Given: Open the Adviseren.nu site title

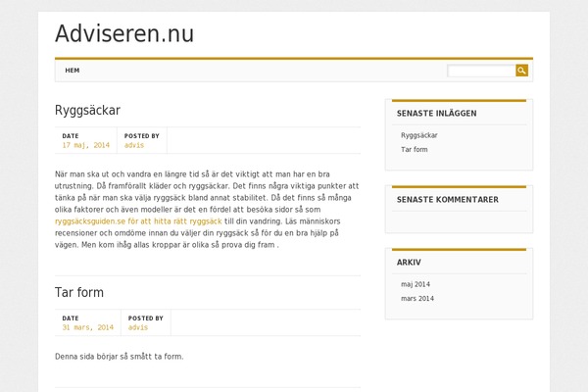Looking at the screenshot, I should tap(124, 33).
